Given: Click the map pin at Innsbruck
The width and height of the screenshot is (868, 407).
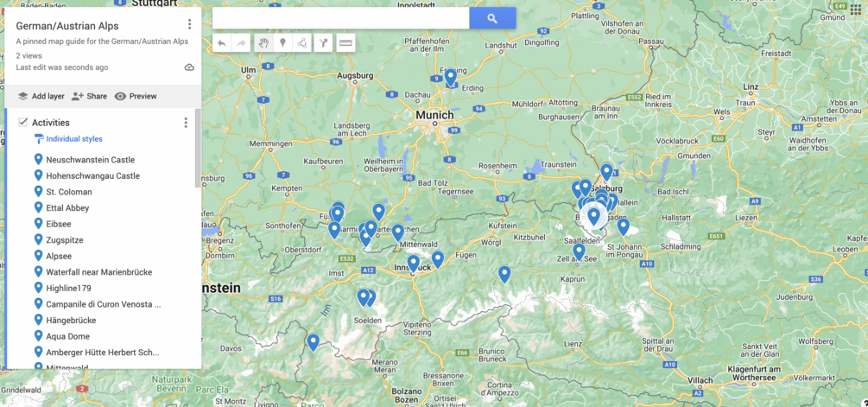Looking at the screenshot, I should [x=413, y=264].
